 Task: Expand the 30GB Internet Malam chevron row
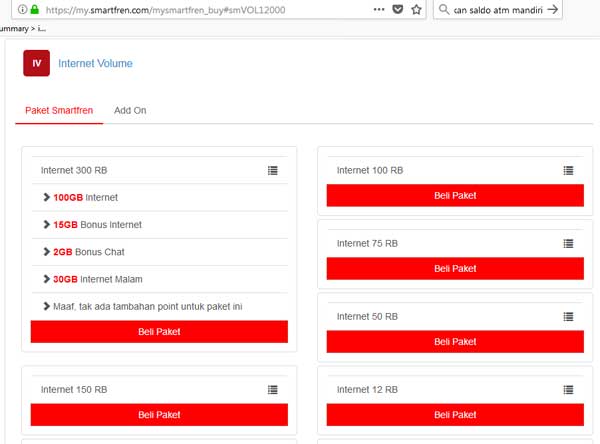(x=160, y=279)
